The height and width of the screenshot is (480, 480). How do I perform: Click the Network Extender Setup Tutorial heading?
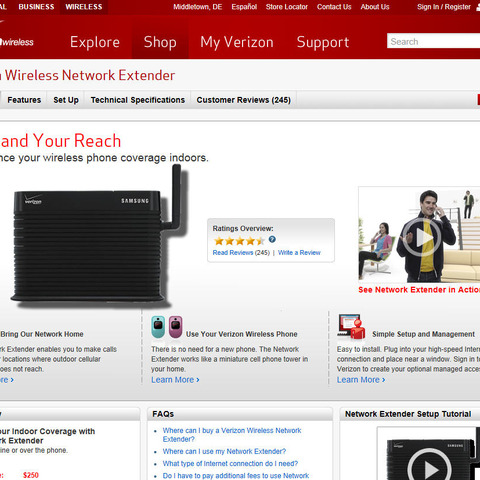click(408, 414)
